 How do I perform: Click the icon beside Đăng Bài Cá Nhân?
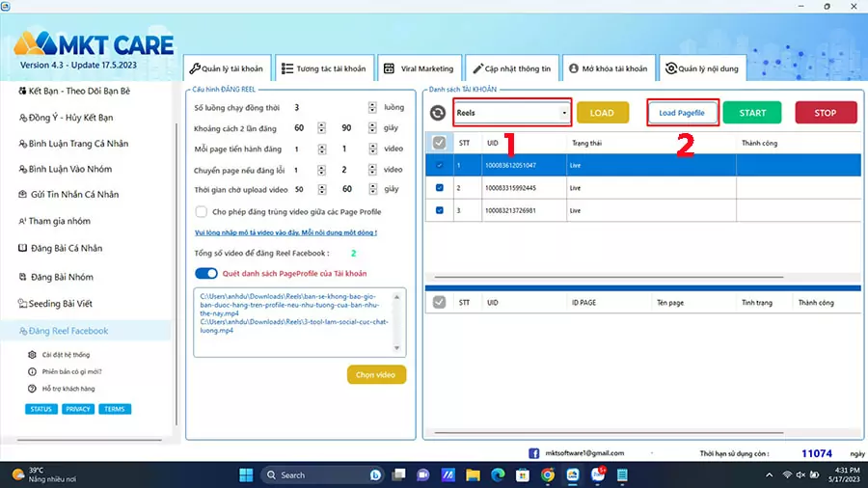(23, 248)
